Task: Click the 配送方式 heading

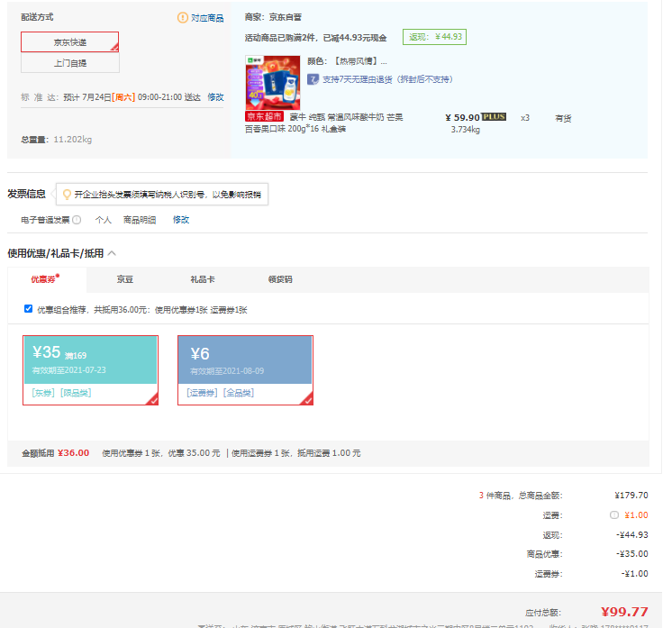Action: click(x=37, y=17)
